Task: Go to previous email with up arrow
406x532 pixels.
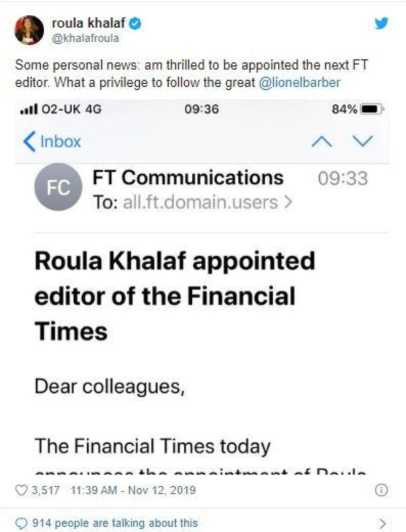Action: pos(321,141)
